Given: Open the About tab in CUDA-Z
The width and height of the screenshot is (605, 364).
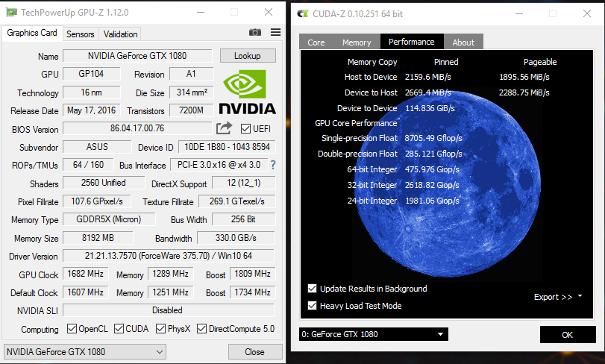Looking at the screenshot, I should [463, 43].
